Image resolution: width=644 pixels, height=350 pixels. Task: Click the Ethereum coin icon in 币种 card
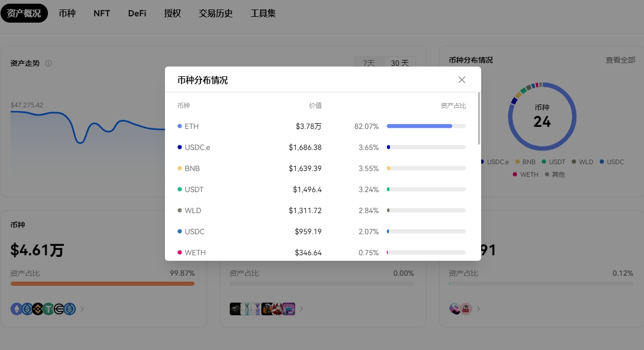pyautogui.click(x=17, y=309)
